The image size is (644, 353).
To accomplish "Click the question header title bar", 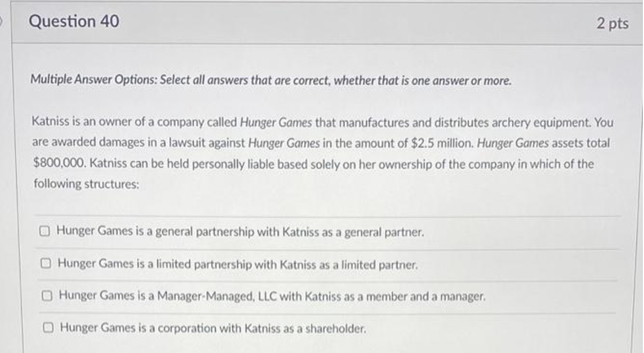I will [324, 22].
